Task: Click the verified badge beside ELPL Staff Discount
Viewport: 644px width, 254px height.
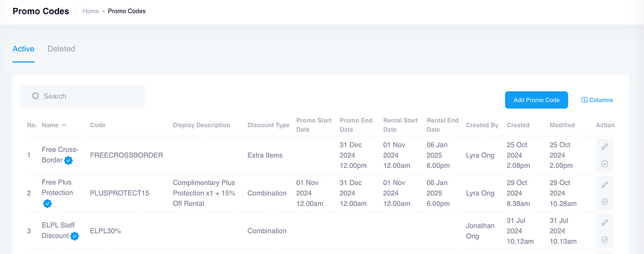Action: 74,236
